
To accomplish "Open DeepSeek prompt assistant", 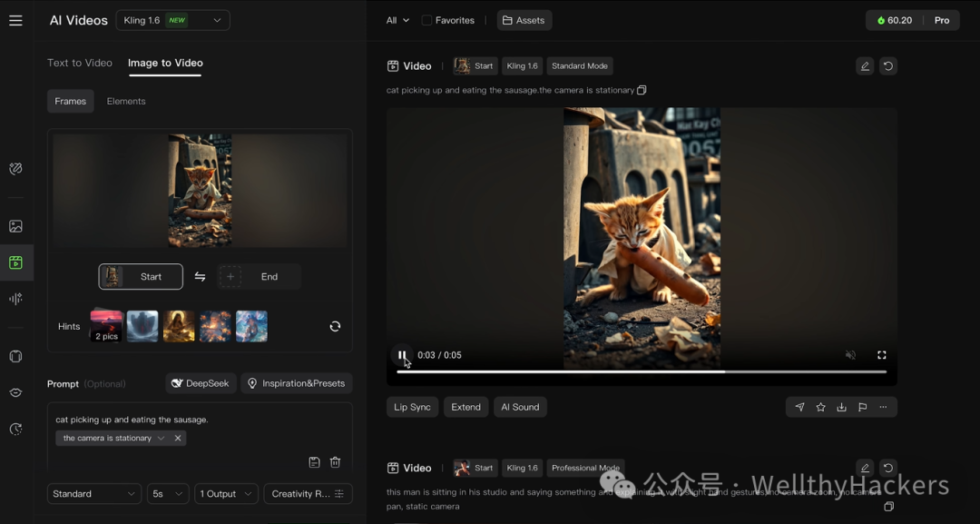I will pyautogui.click(x=201, y=383).
